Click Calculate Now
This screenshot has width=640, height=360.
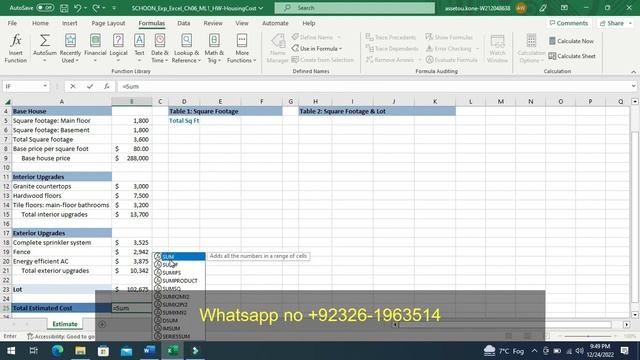point(571,41)
